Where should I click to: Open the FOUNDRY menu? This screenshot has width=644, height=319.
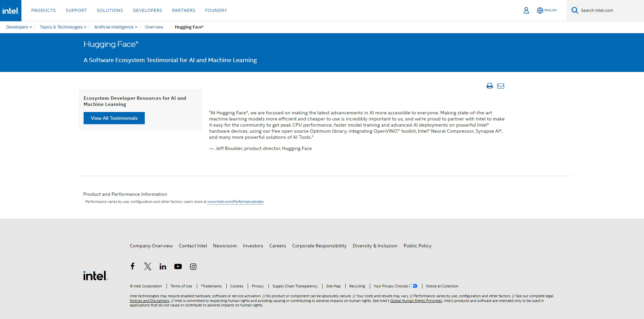pos(216,11)
